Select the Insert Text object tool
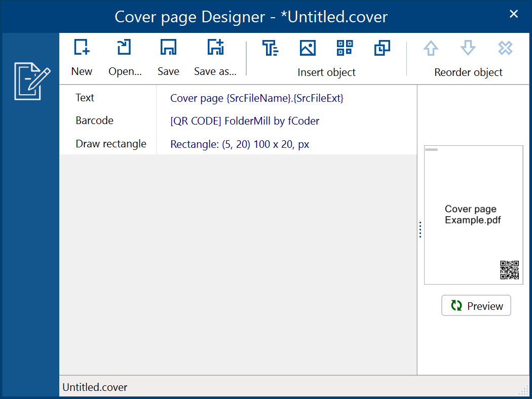The image size is (532, 399). [270, 48]
